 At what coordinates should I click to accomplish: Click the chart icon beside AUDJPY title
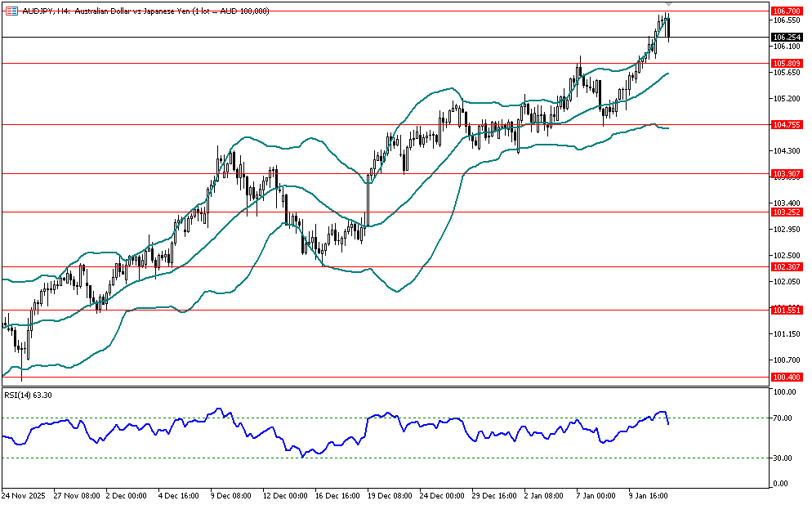[10, 9]
